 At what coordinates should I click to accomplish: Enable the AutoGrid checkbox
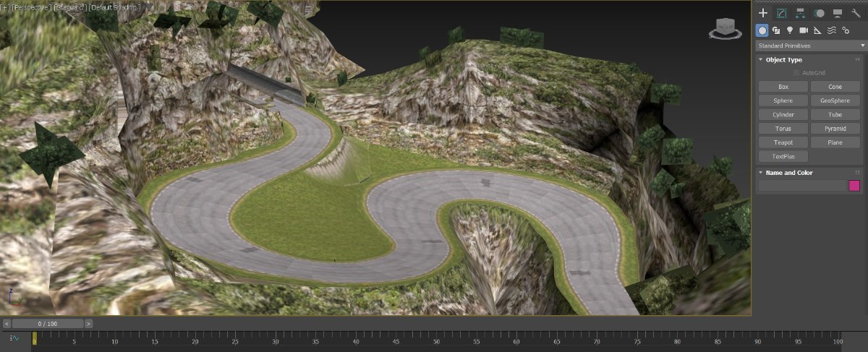[797, 73]
